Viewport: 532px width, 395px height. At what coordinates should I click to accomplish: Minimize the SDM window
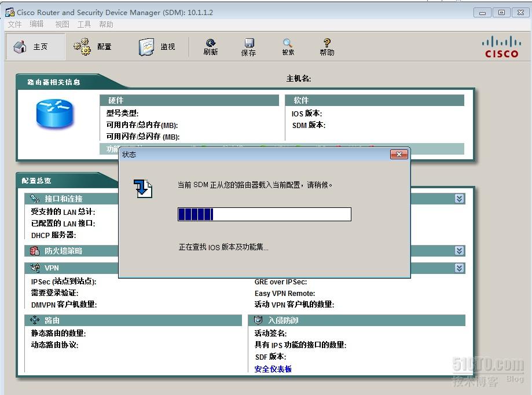coord(482,13)
